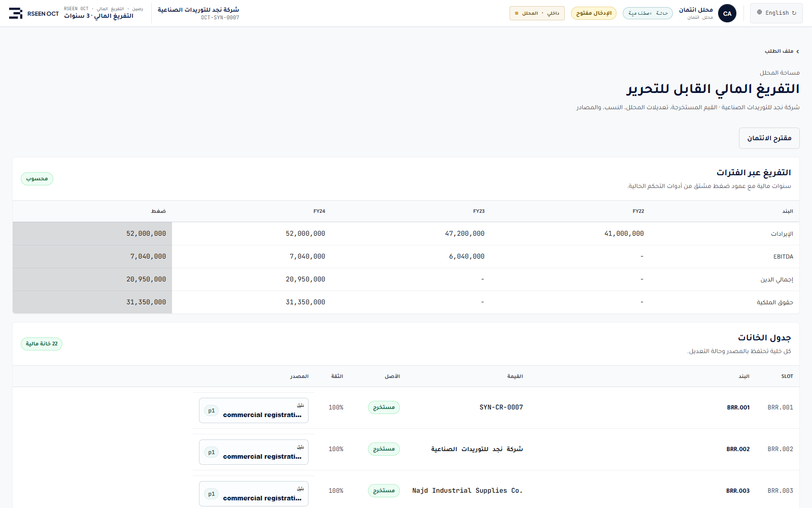Click the SLOT column header
Image resolution: width=812 pixels, height=508 pixels.
(787, 376)
